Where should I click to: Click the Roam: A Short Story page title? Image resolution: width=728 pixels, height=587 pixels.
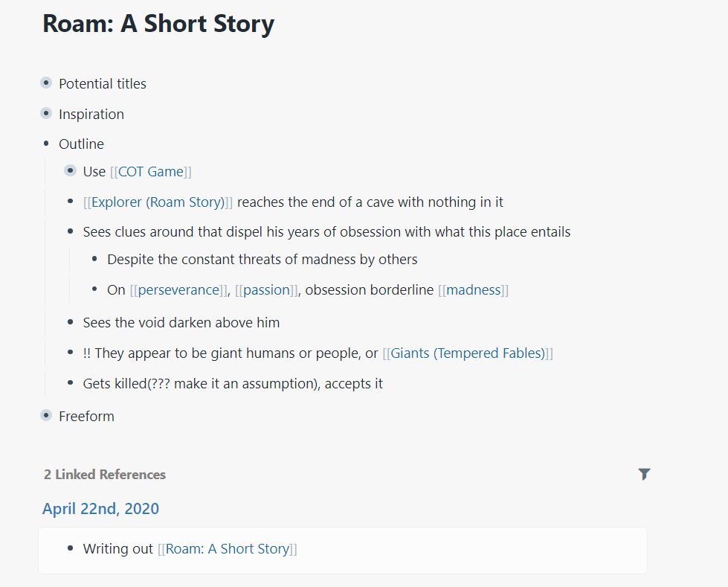pyautogui.click(x=158, y=25)
